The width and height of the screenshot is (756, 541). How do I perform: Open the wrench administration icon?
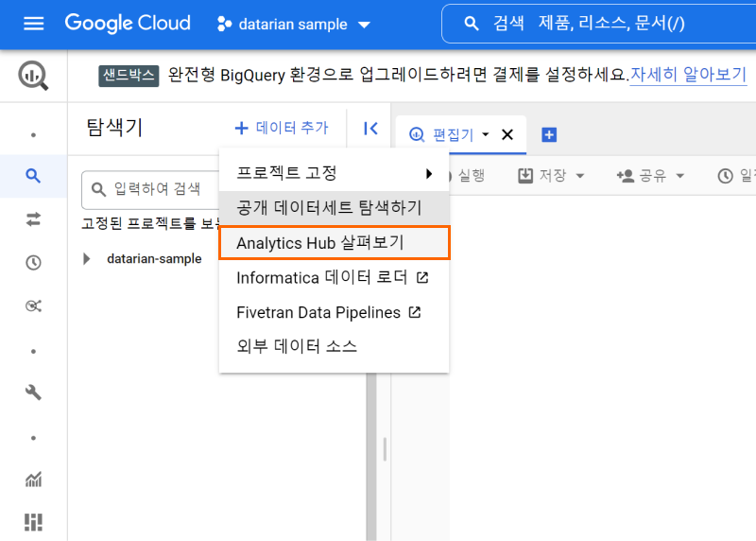tap(33, 392)
